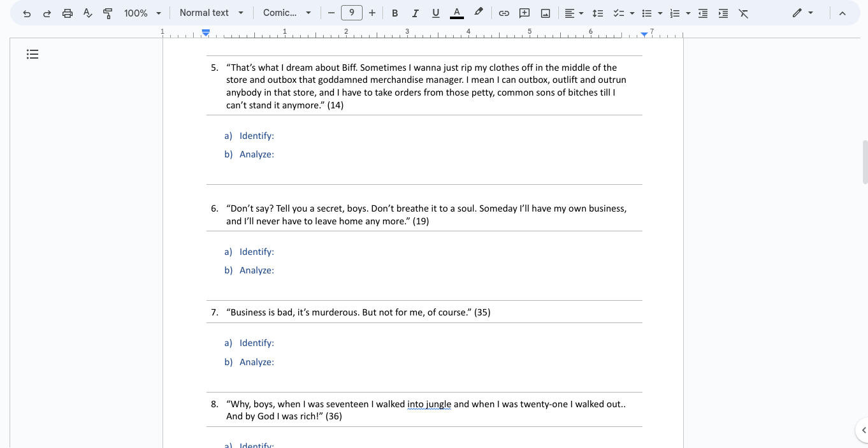The width and height of the screenshot is (868, 448).
Task: Toggle bold formatting
Action: point(395,13)
